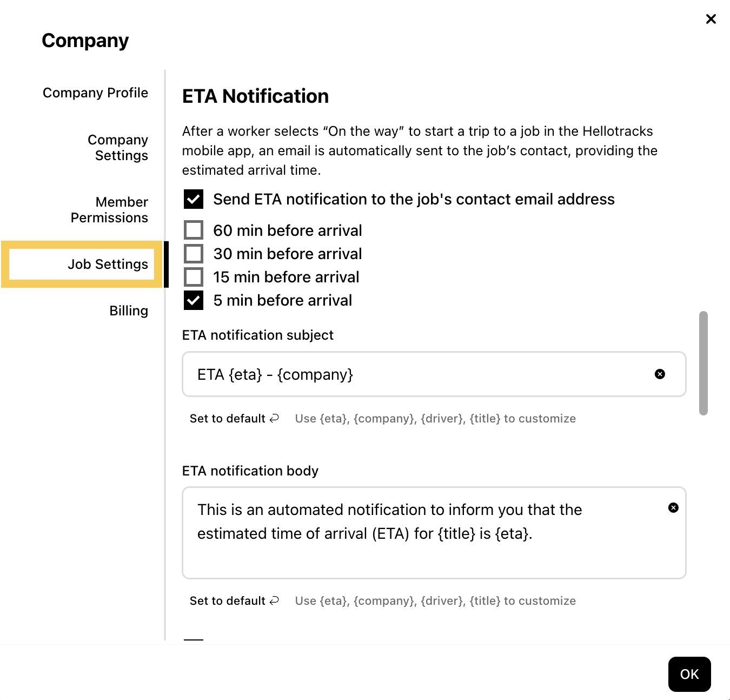Clear the ETA notification subject field
The width and height of the screenshot is (730, 700).
pos(660,374)
